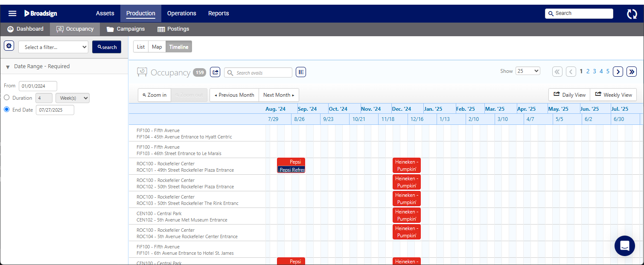Open Reports menu
Screen dimensions: 644x265
point(219,13)
